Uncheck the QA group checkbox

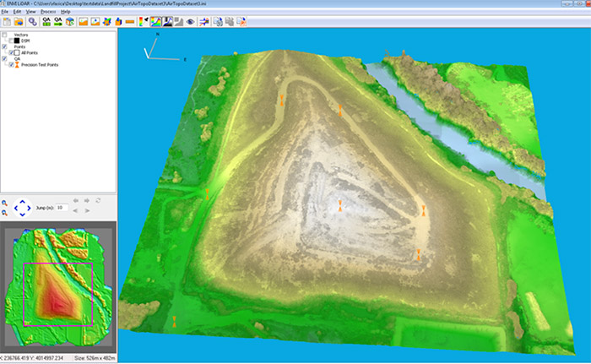[4, 59]
